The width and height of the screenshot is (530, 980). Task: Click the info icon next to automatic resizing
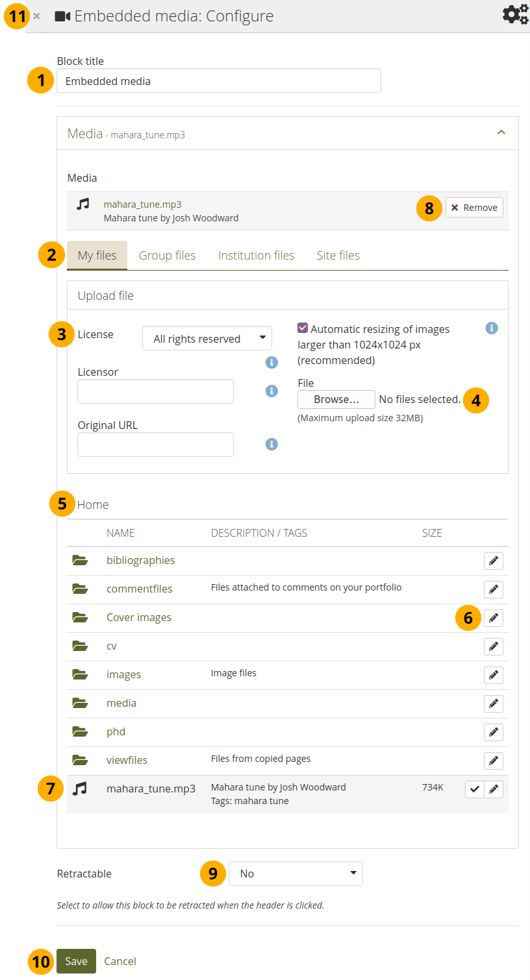click(492, 328)
